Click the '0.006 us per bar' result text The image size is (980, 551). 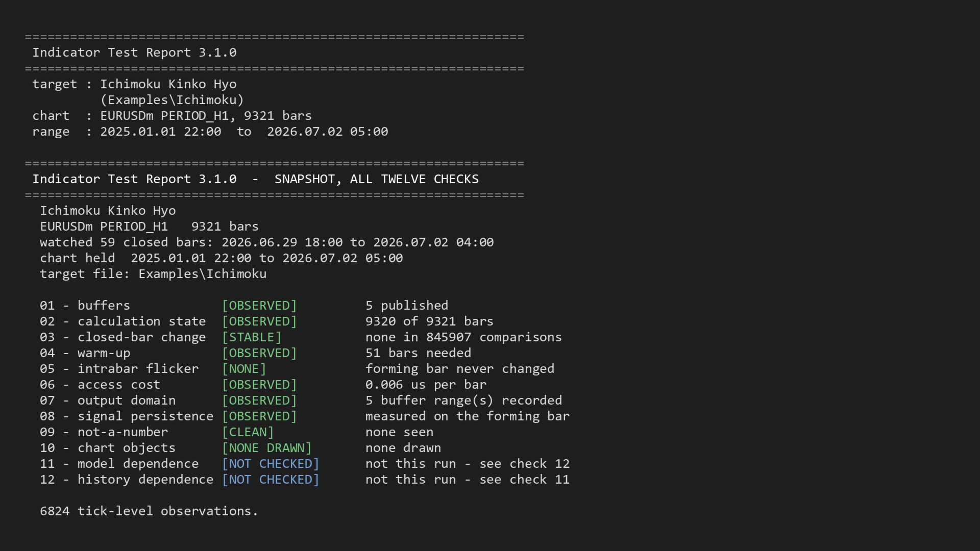click(426, 385)
